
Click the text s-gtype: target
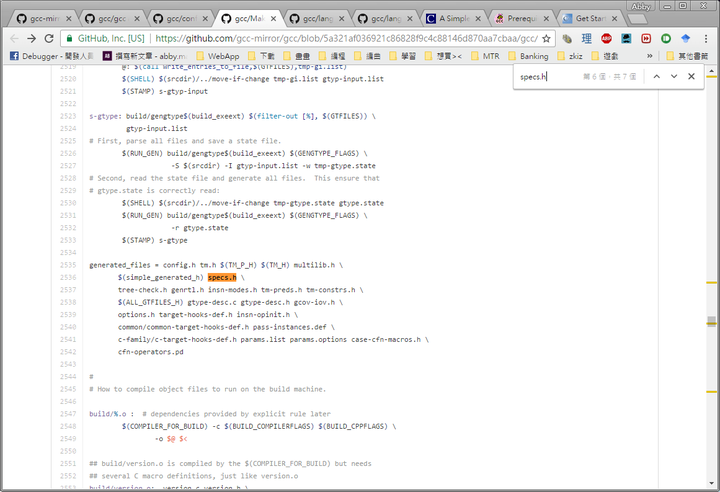coord(105,116)
